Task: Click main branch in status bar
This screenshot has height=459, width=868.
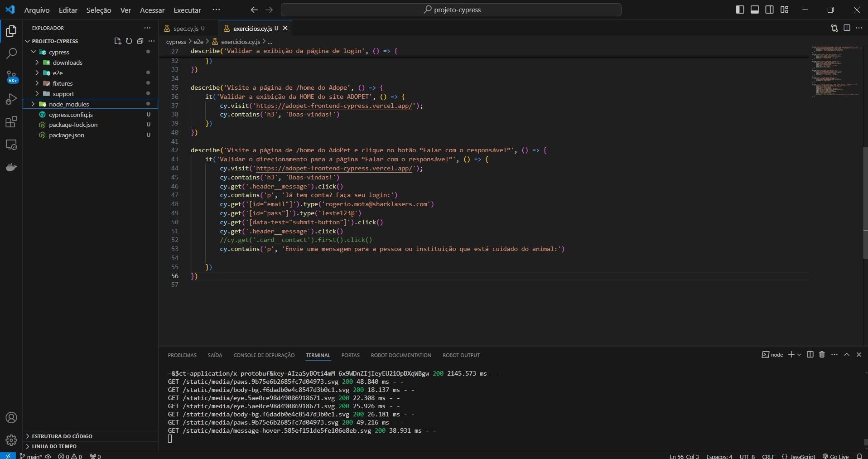Action: [x=31, y=456]
